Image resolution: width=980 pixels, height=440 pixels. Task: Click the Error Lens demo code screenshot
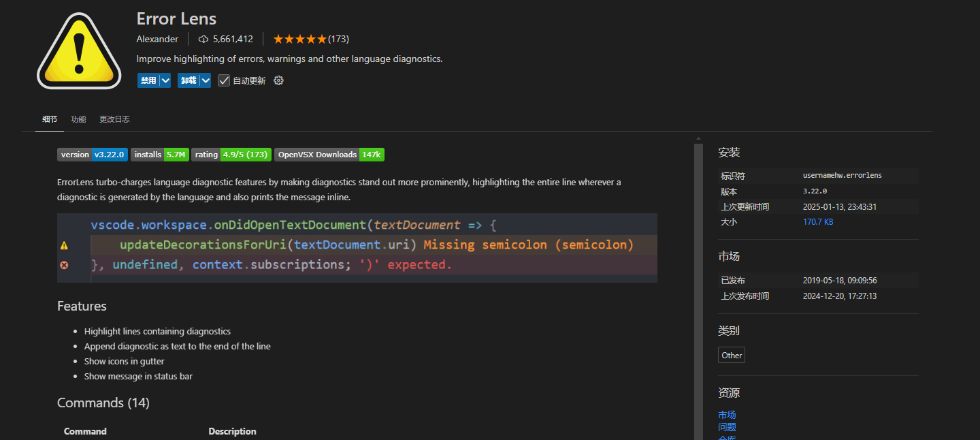pos(357,248)
